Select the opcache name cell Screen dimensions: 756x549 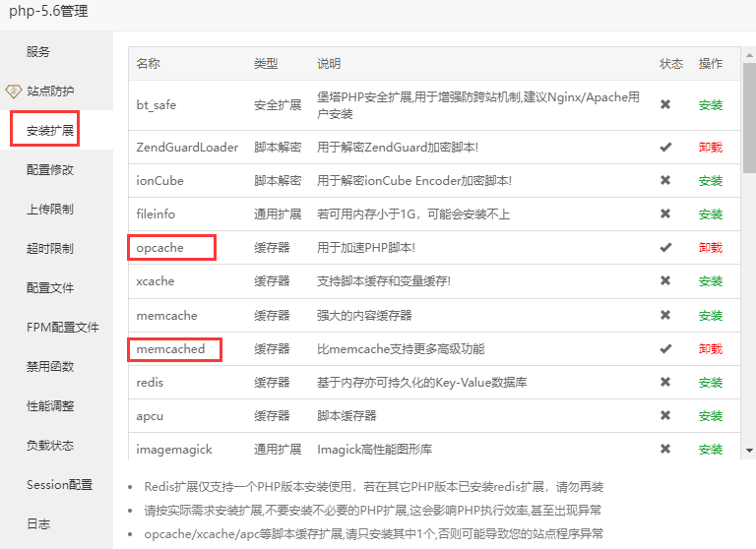tap(160, 248)
